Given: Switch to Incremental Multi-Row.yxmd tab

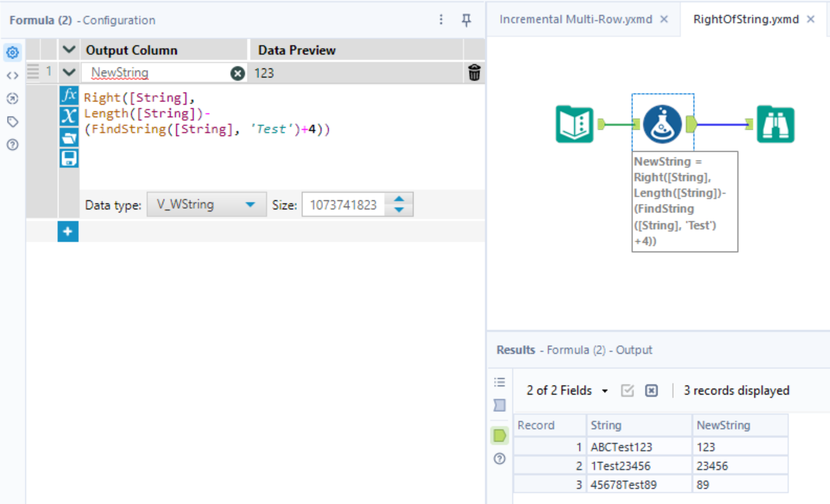Looking at the screenshot, I should pyautogui.click(x=576, y=19).
